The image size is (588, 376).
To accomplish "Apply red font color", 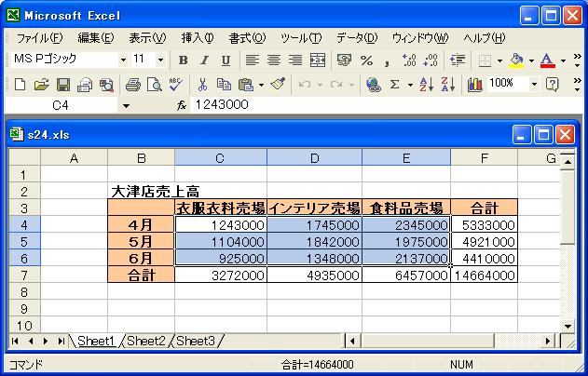I will [548, 60].
